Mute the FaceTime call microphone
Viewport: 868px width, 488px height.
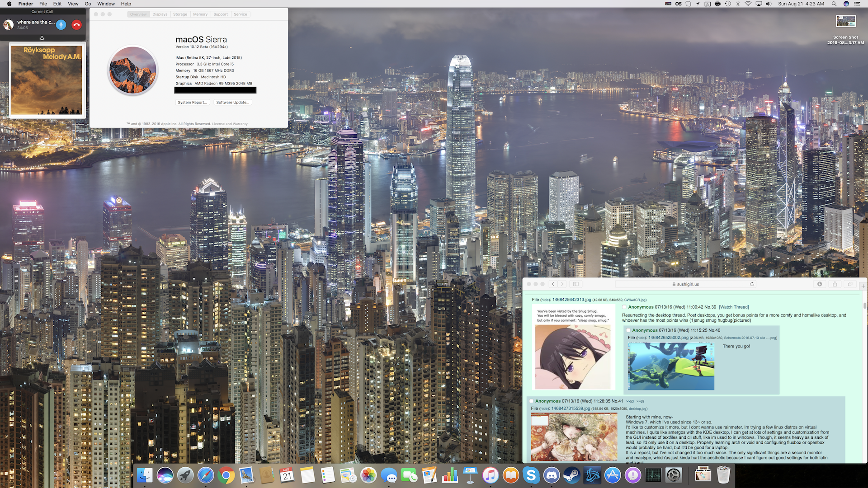pos(61,25)
